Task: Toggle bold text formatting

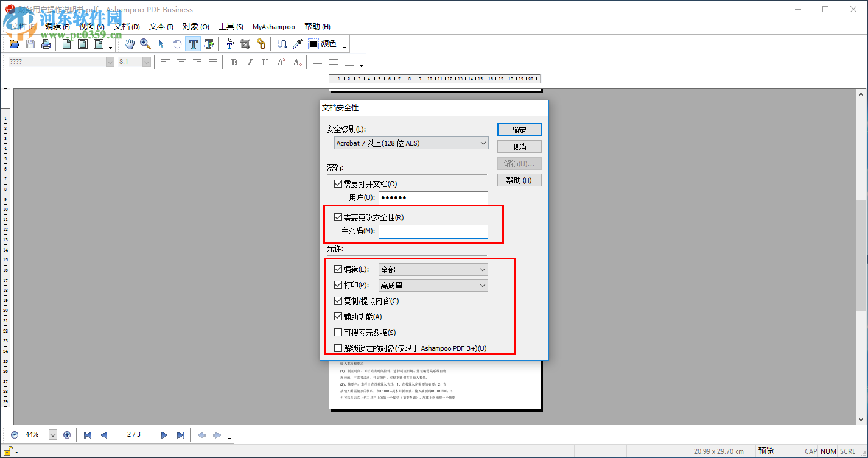Action: [234, 62]
